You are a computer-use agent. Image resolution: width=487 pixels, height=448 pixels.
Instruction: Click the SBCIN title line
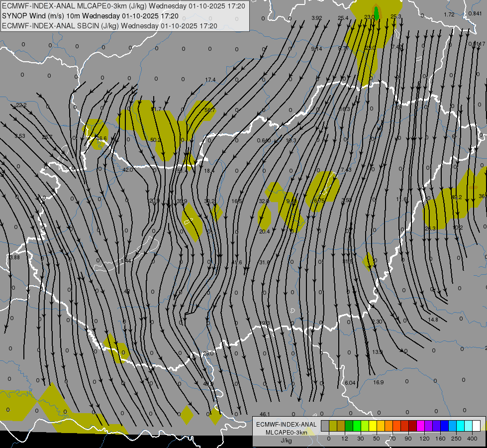tap(109, 26)
